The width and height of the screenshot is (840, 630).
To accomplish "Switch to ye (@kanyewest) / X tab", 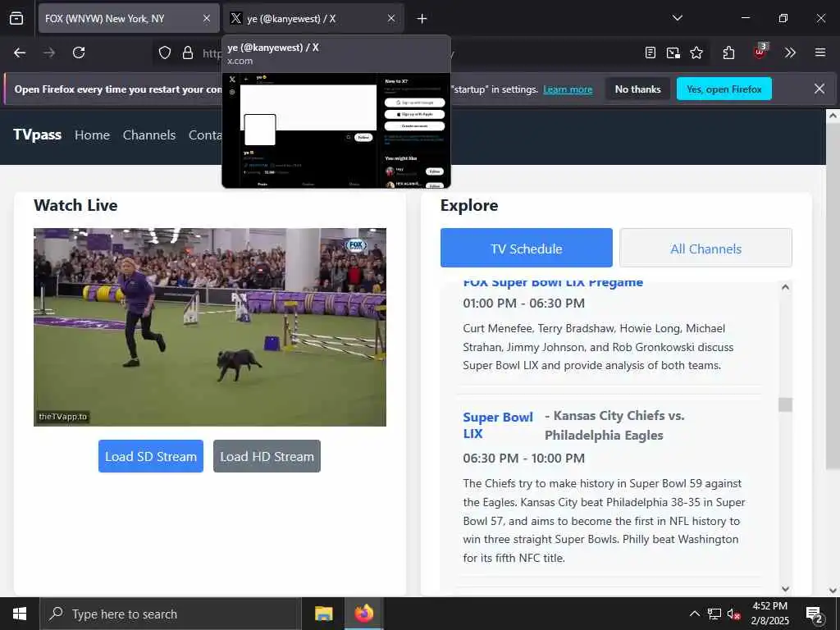I will click(x=313, y=18).
